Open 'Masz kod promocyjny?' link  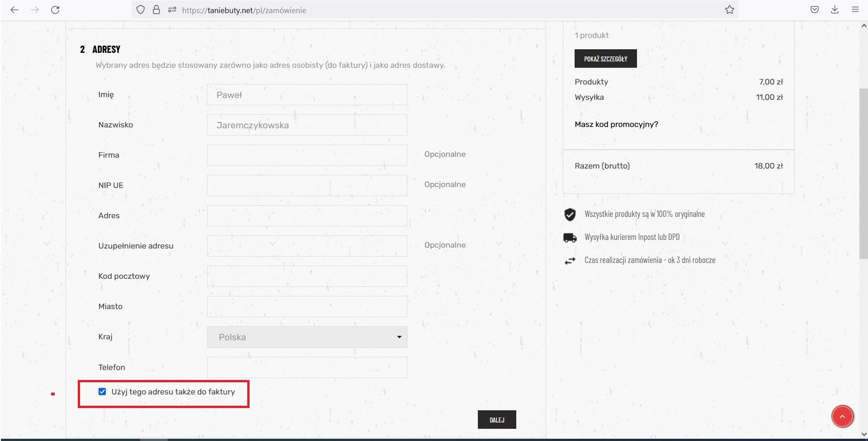[x=616, y=124]
